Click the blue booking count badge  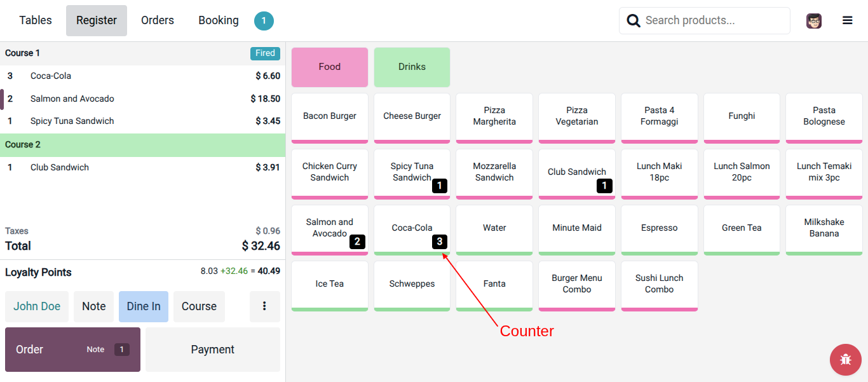pyautogui.click(x=264, y=21)
